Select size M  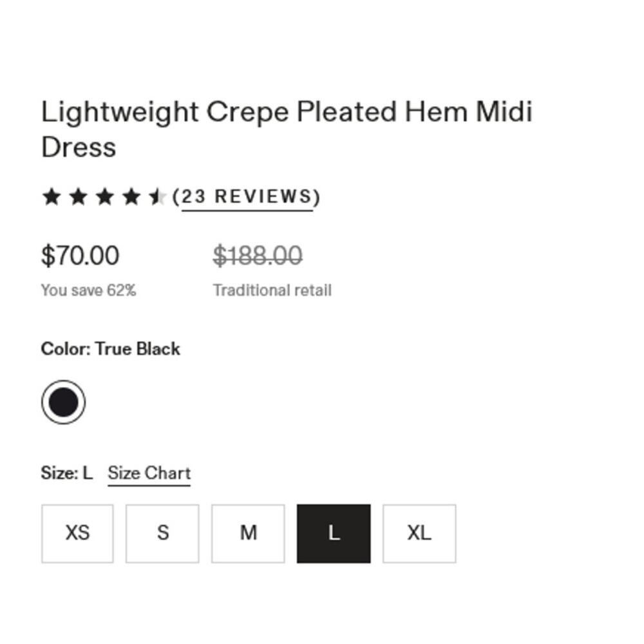(248, 533)
